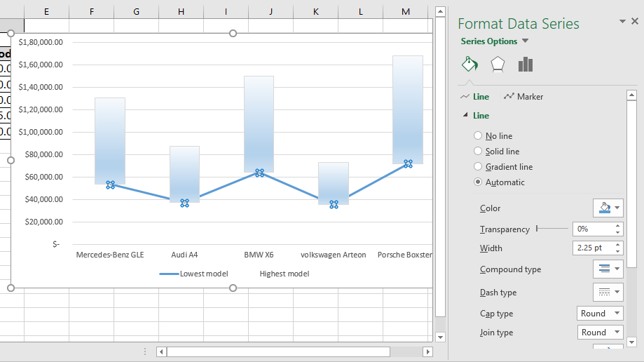The image size is (644, 362).
Task: Open the Dash type dropdown
Action: click(x=608, y=292)
